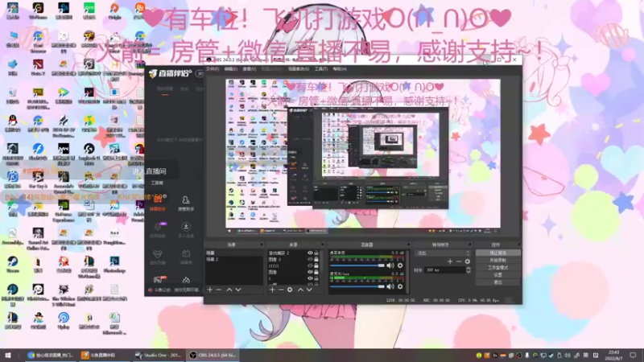Click the 300 ms duration stepper arrows

469,270
